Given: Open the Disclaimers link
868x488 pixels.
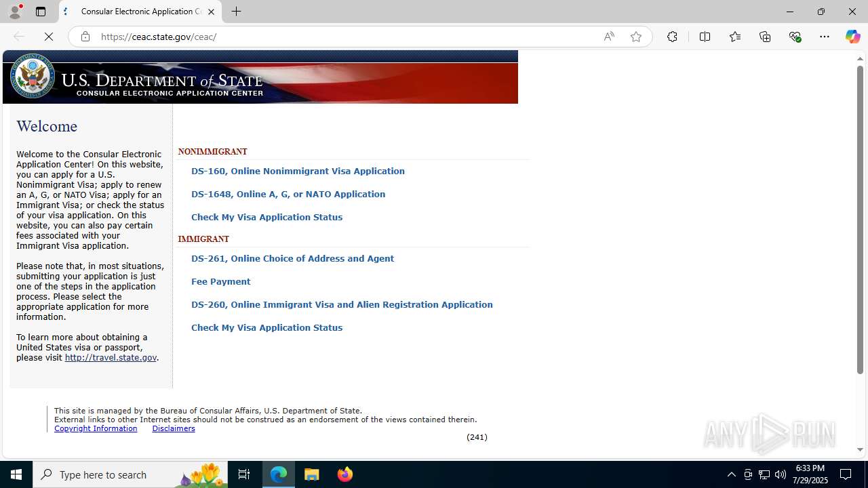Looking at the screenshot, I should 174,428.
